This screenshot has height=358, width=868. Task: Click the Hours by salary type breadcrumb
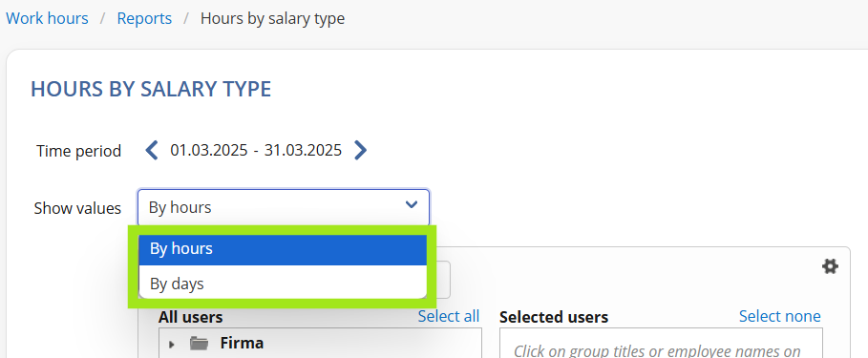coord(272,18)
